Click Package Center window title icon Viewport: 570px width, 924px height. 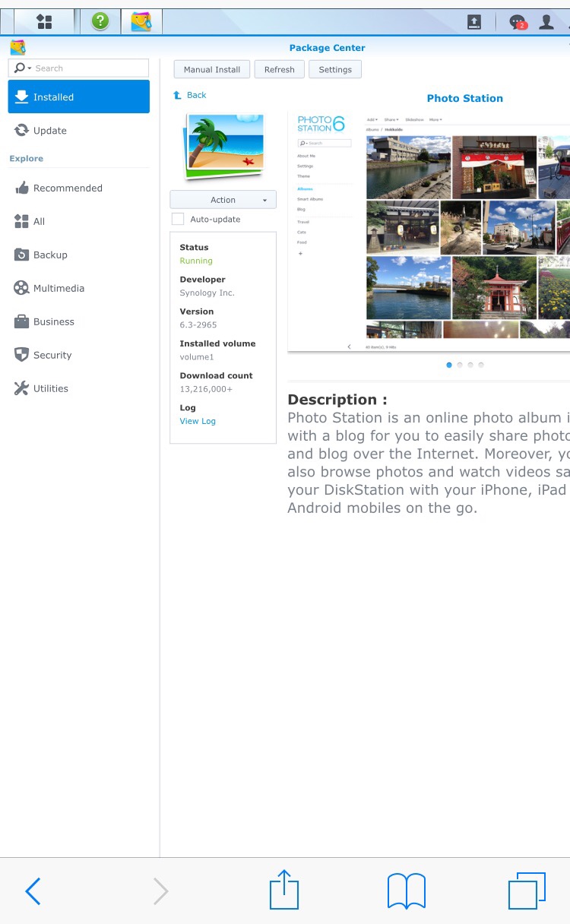[17, 48]
